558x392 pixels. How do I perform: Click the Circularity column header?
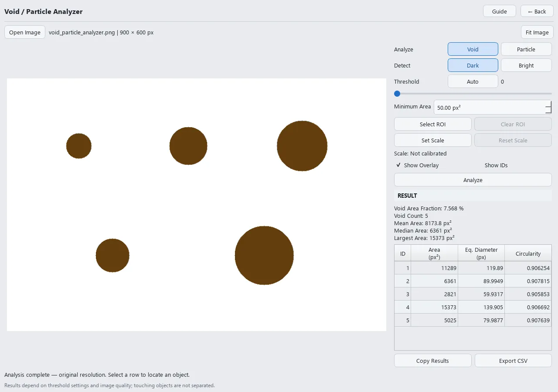[x=528, y=253]
